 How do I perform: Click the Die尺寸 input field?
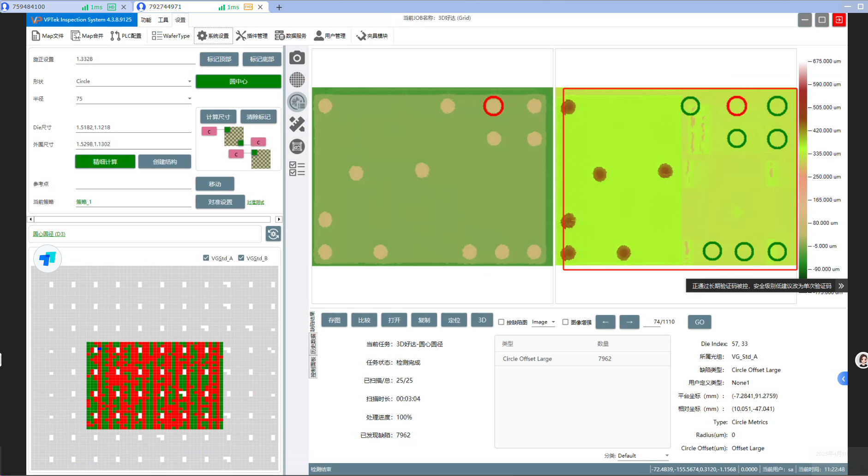click(133, 127)
